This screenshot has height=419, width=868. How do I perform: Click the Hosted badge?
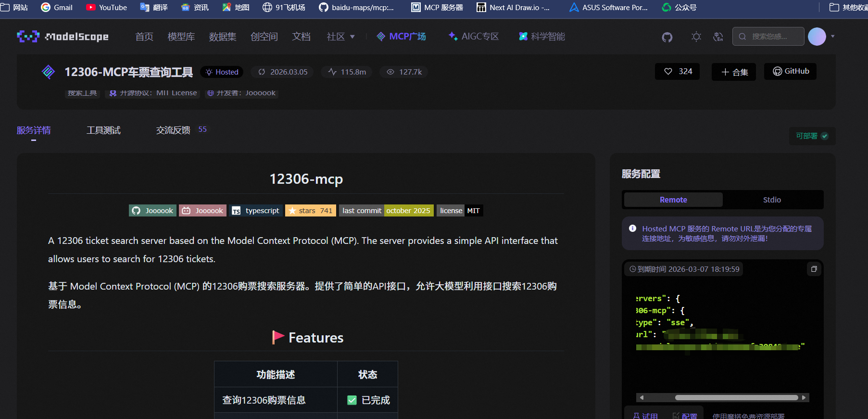[x=222, y=72]
